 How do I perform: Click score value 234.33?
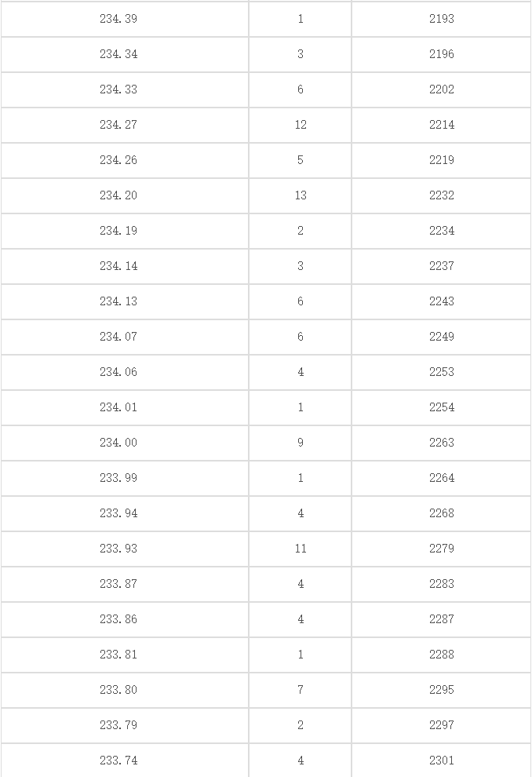pyautogui.click(x=118, y=89)
